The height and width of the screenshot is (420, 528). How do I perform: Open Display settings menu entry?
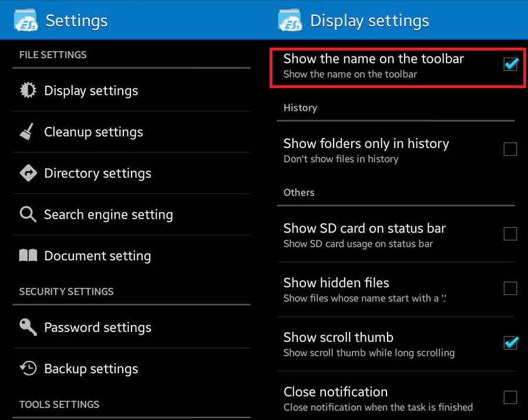[x=132, y=90]
